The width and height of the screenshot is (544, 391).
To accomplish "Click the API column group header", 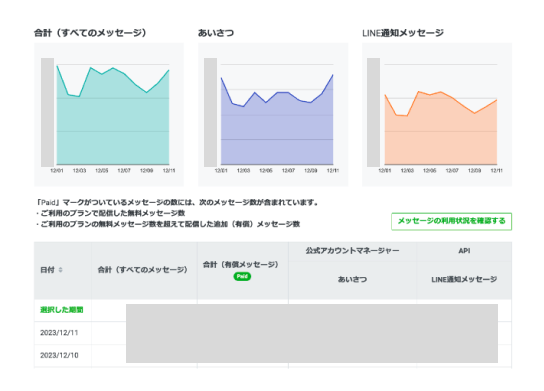I will (464, 250).
